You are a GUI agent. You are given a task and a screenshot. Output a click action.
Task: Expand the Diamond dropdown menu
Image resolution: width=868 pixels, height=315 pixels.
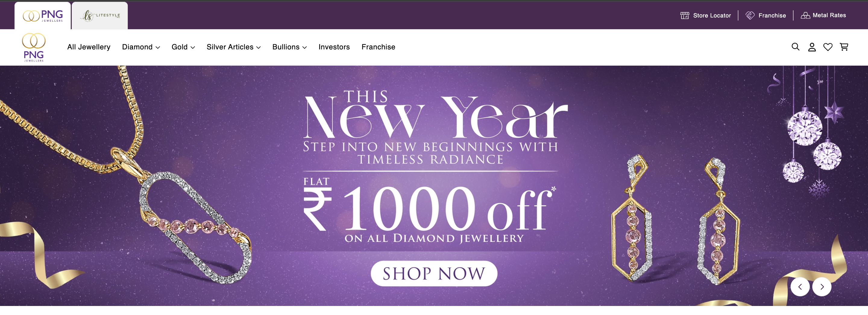[x=141, y=47]
